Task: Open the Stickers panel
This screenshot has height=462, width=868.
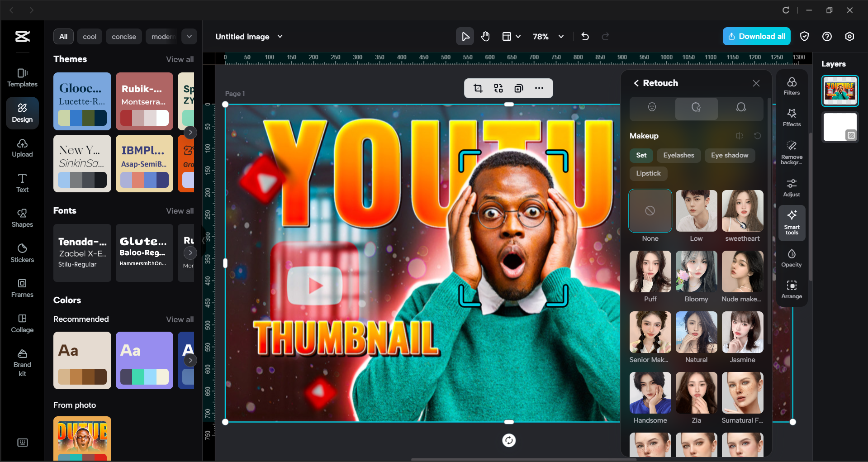Action: pyautogui.click(x=22, y=253)
